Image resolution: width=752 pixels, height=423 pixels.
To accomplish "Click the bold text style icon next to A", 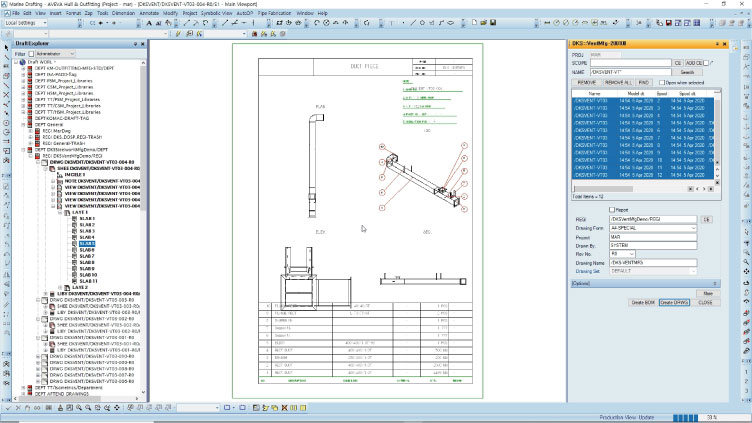I will click(x=158, y=23).
